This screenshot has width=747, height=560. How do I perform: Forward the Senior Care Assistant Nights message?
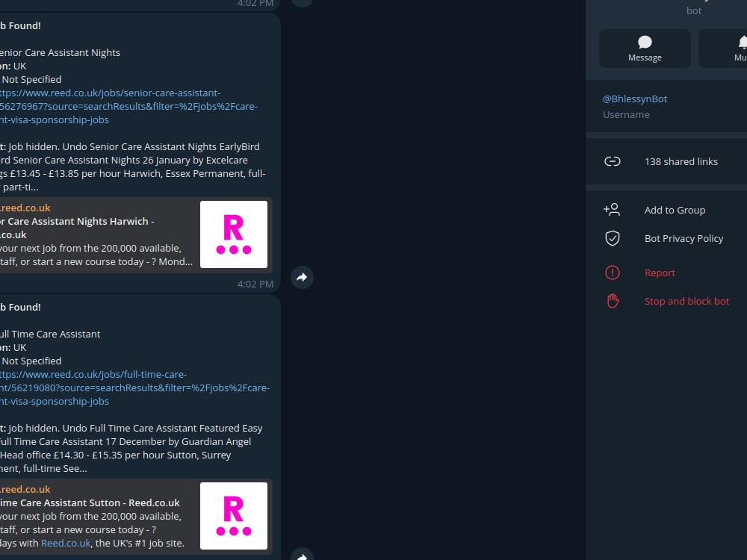click(302, 277)
